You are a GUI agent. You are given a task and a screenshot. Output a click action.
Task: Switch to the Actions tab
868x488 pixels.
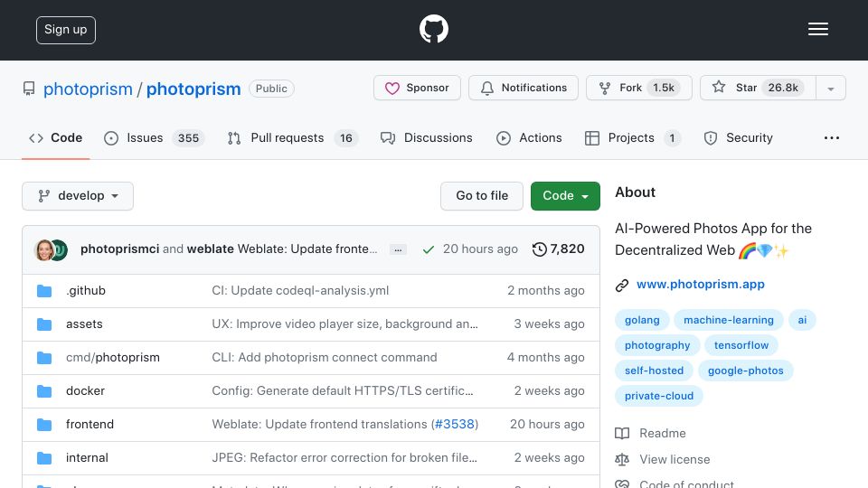529,137
